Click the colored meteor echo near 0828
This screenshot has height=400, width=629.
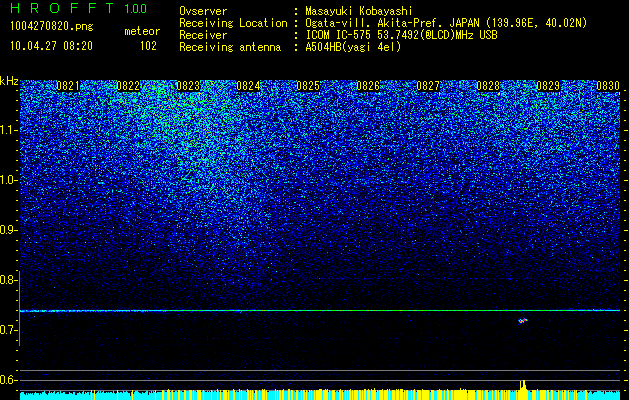[x=523, y=320]
